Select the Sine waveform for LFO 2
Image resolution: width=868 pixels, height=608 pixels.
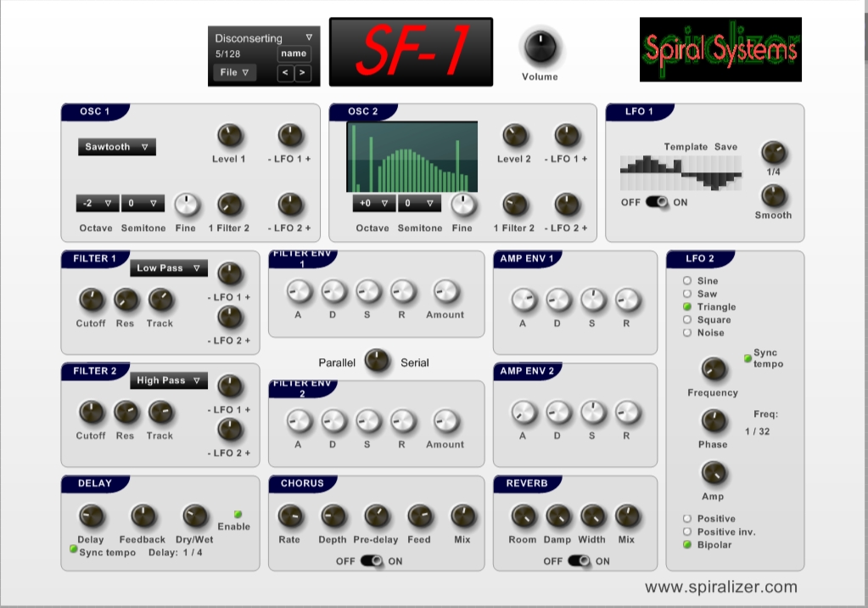(687, 280)
